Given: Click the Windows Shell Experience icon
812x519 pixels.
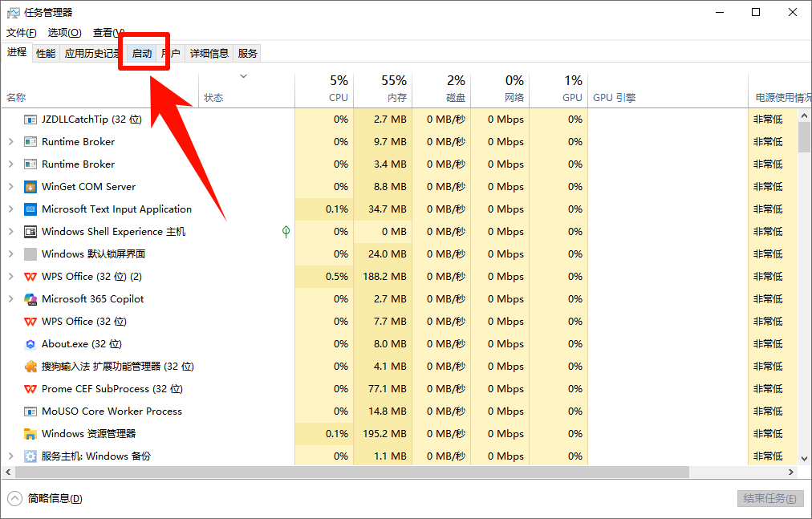Looking at the screenshot, I should tap(30, 232).
